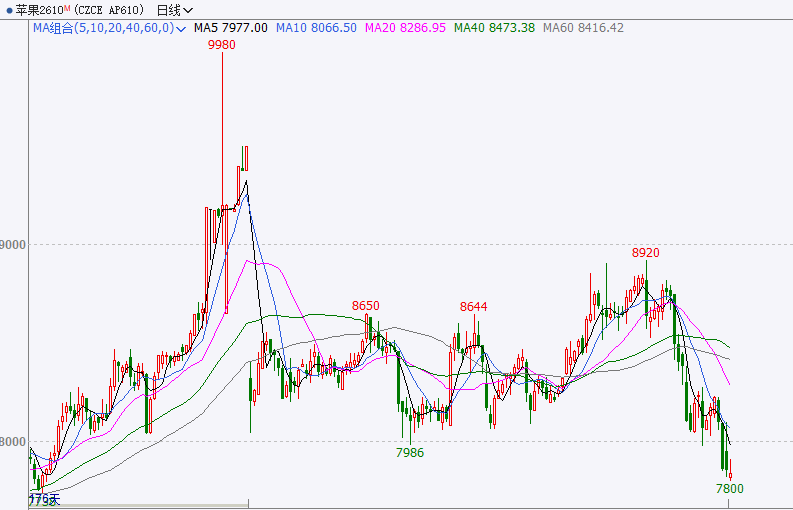Select the 8644 high price label

point(473,306)
